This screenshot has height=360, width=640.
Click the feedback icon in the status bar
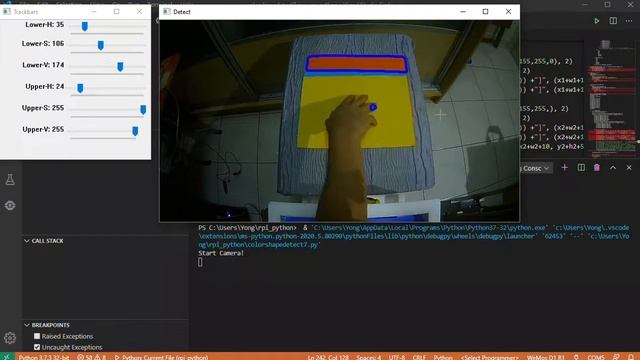pyautogui.click(x=616, y=357)
